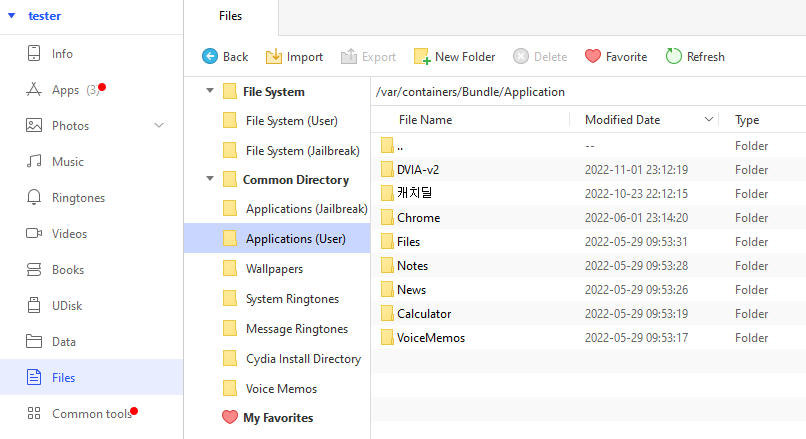
Task: Click the Notes folder icon
Action: (387, 265)
